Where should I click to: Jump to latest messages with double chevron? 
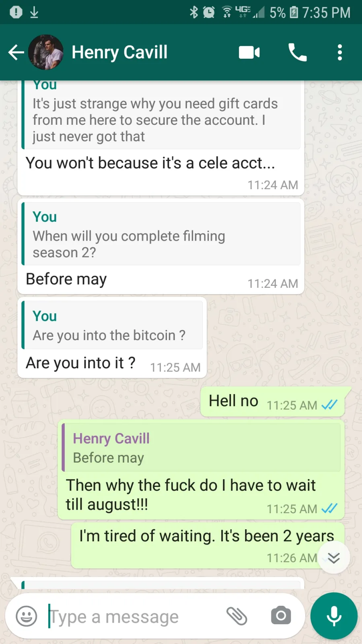(x=334, y=557)
